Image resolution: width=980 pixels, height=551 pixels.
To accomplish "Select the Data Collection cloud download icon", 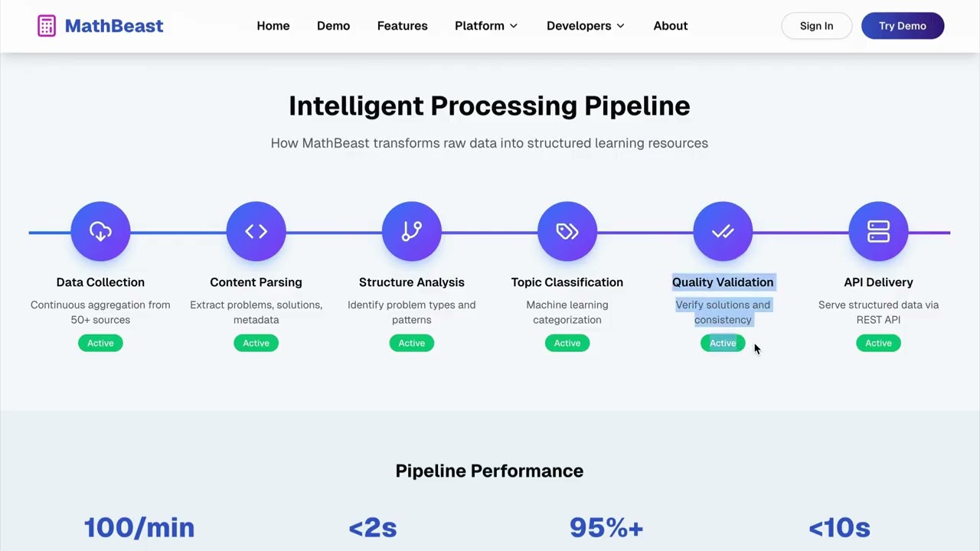I will pos(100,231).
